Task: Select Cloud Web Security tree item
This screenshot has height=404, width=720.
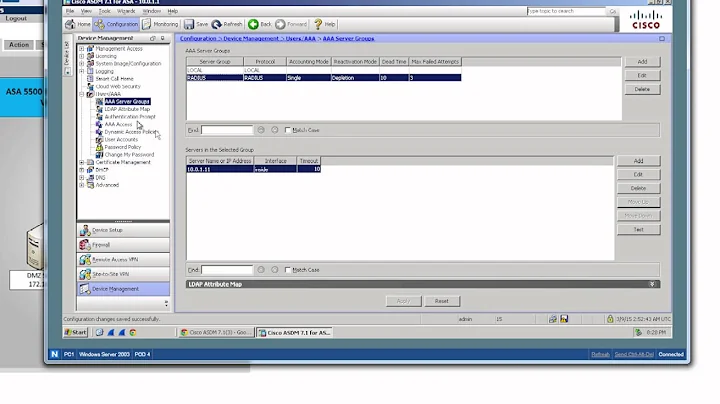Action: (118, 86)
